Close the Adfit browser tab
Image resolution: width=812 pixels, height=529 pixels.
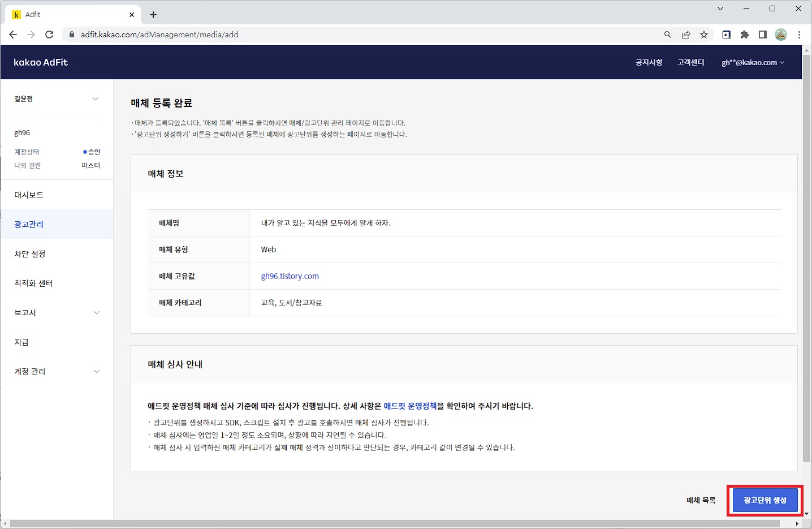[x=132, y=15]
